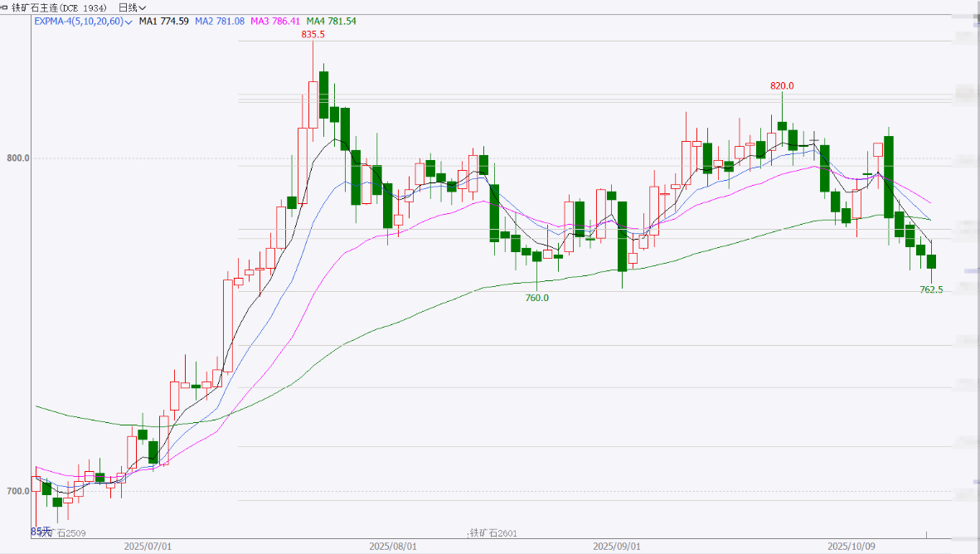
Task: Click the green MA4 781.54 label
Action: 331,21
